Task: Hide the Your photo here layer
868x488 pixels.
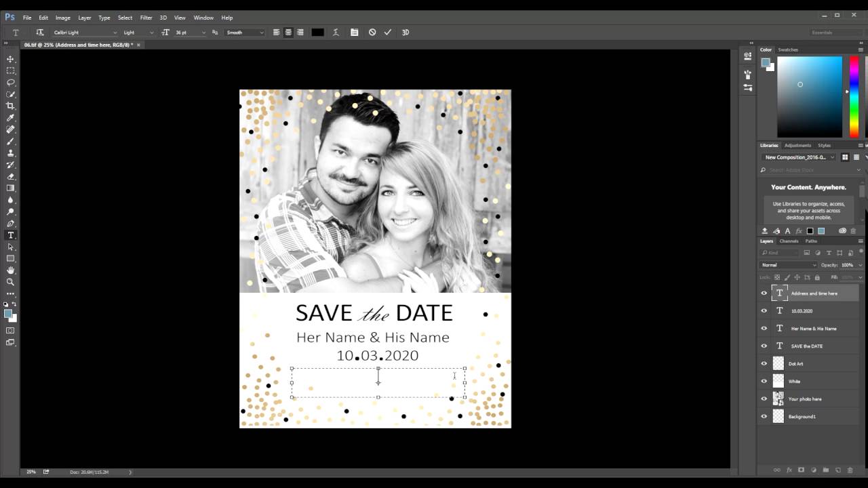Action: (x=764, y=399)
